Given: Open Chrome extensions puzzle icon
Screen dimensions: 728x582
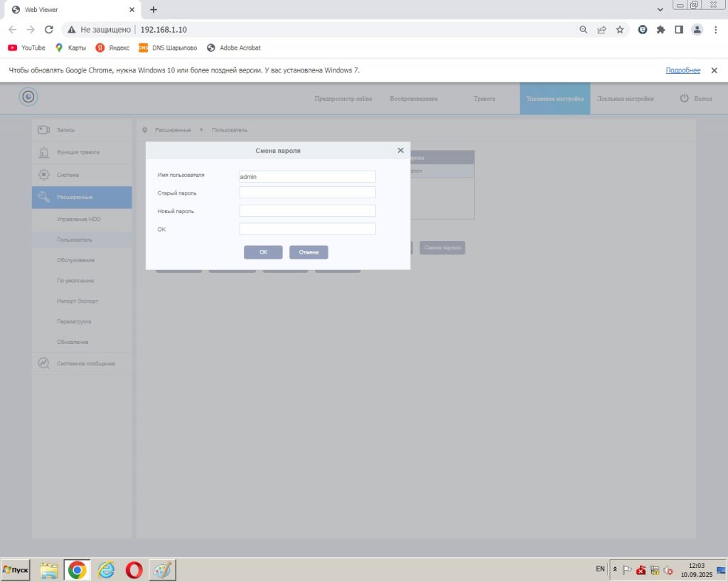Looking at the screenshot, I should (660, 30).
